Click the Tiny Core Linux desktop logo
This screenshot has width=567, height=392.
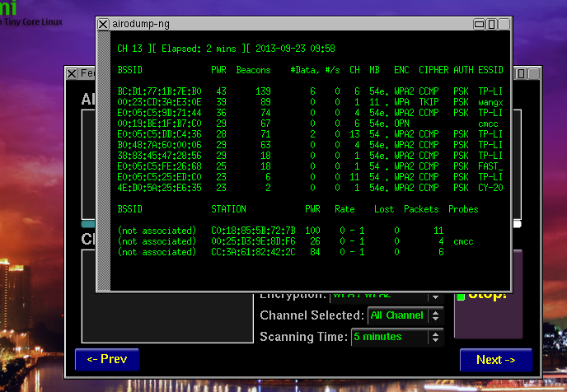(31, 14)
